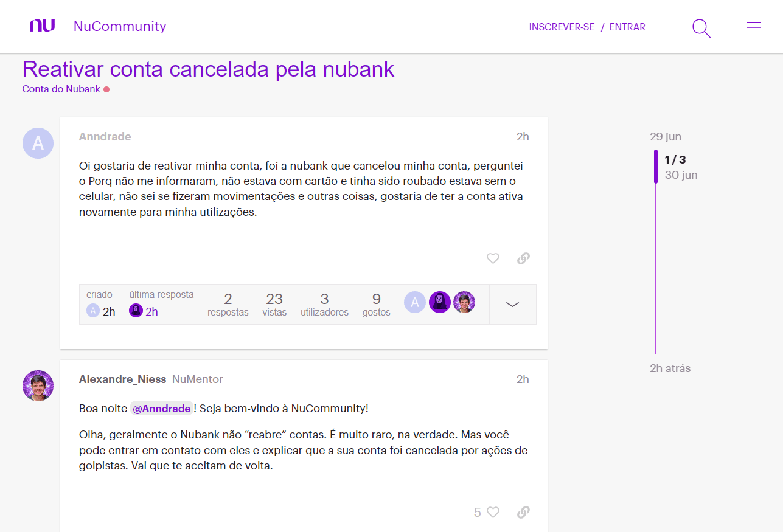Screen dimensions: 783x532
Task: Click the 2h timestamp on Anndrade's post
Action: click(523, 137)
